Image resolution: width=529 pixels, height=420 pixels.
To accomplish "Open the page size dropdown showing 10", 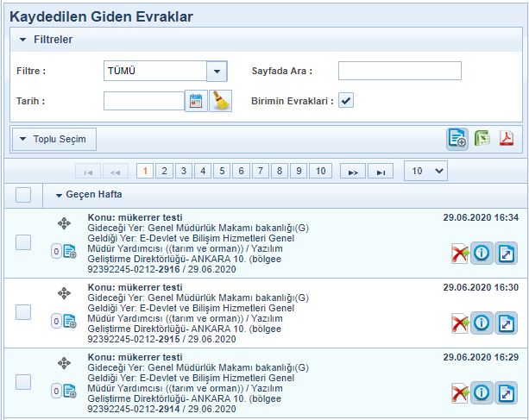I will point(425,171).
